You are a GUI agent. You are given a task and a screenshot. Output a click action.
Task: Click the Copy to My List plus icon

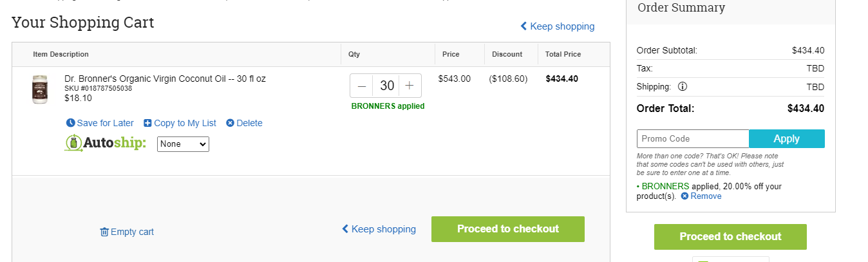click(147, 123)
